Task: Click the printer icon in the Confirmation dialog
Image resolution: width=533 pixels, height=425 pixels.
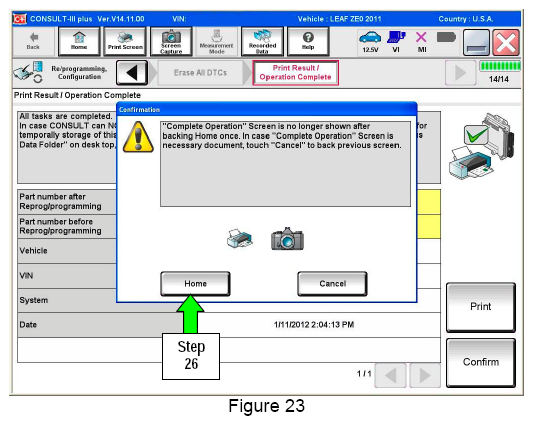Action: tap(240, 239)
